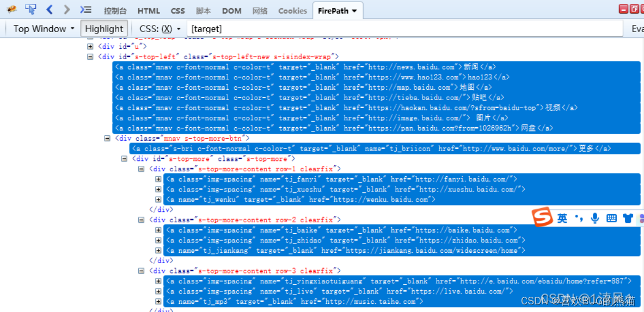Click the Firebug bug icon

[11, 10]
